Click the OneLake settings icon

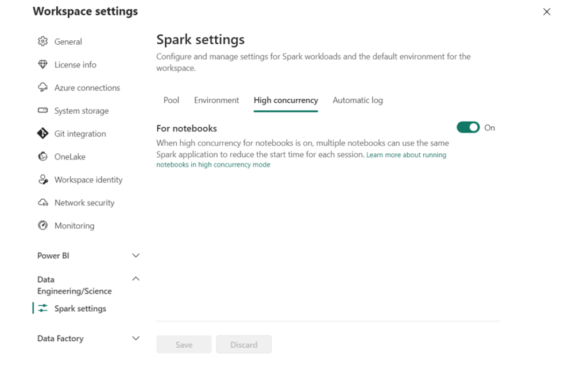tap(42, 157)
